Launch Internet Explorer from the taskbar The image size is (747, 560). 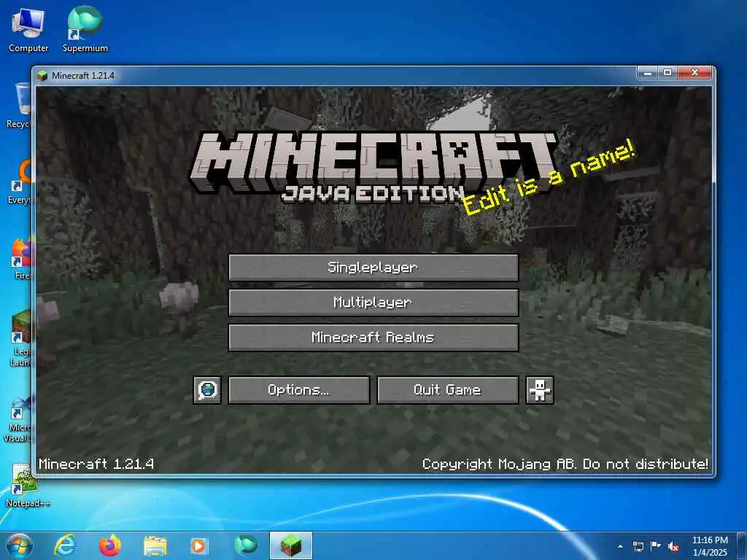coord(65,545)
